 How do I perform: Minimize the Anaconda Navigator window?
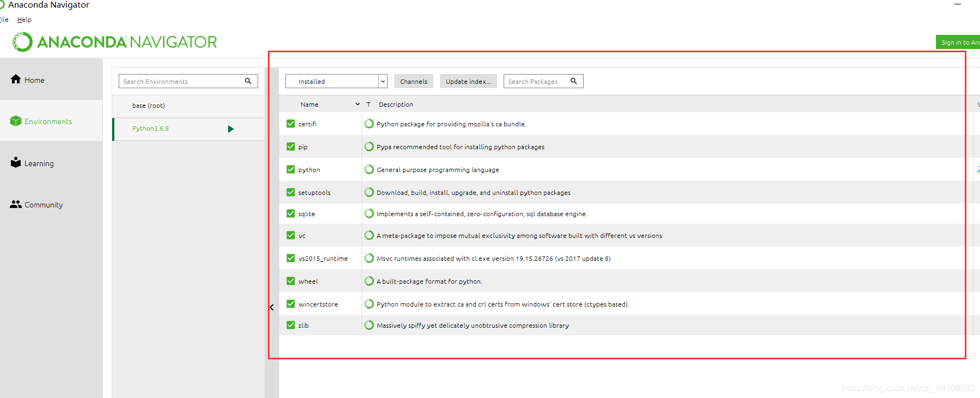tap(958, 4)
